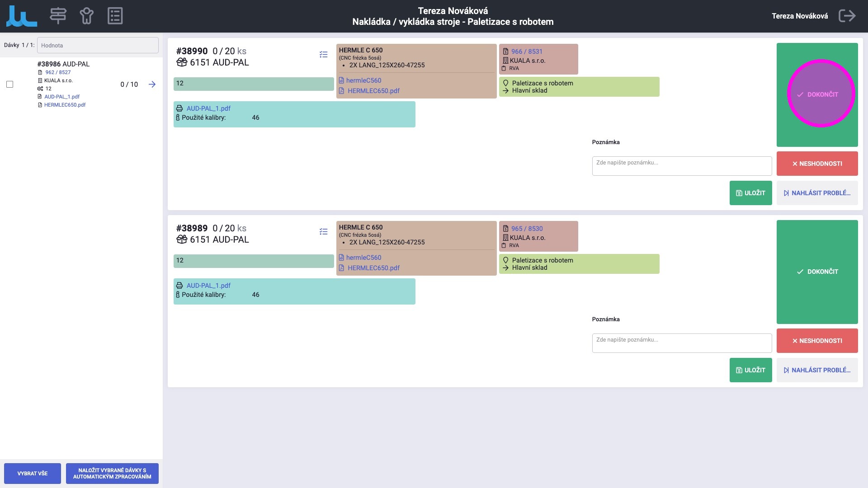Open hermleC560 file link in first card
The image size is (868, 488).
363,80
